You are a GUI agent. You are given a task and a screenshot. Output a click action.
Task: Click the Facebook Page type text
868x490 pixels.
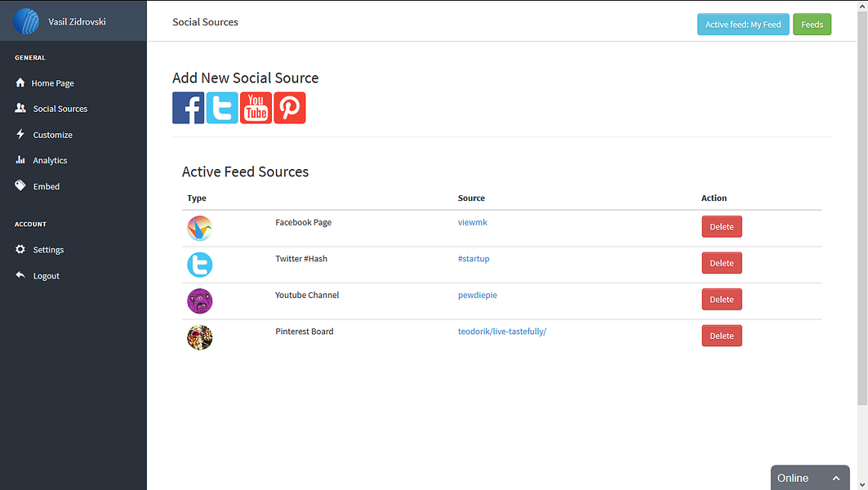(304, 222)
